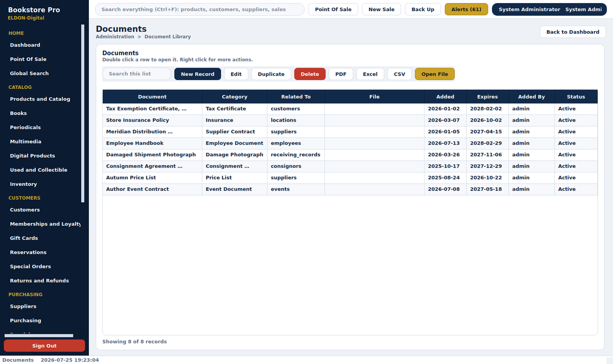Click expiry date 2027-05-18 cell
Viewport: 613px width, 364px height.
487,189
